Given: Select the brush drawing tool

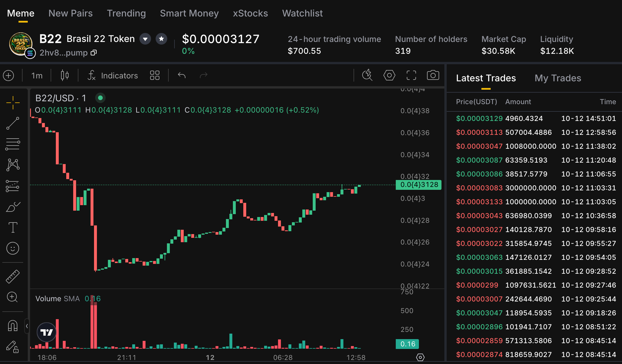Looking at the screenshot, I should 13,207.
